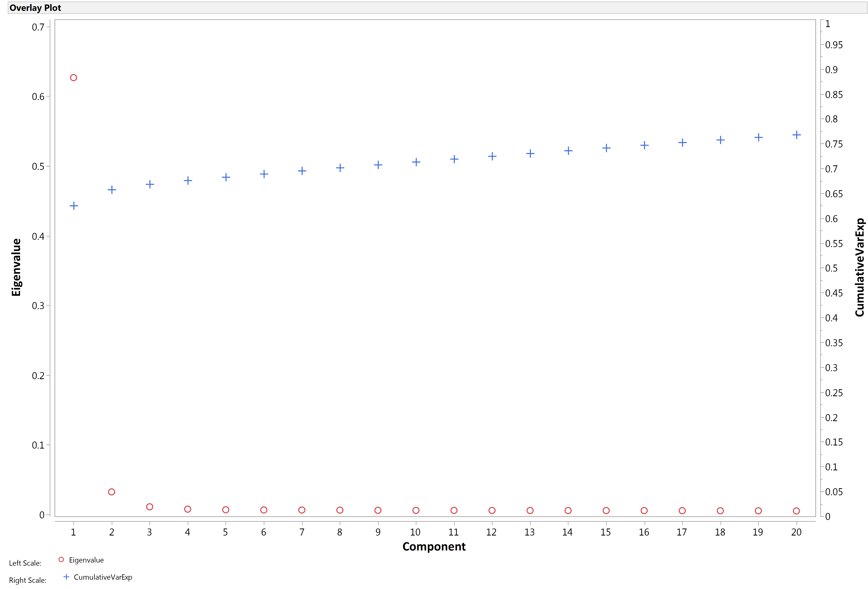Select the Eigenvalue circle at component 3
Viewport: 868px width, 589px height.
[150, 507]
